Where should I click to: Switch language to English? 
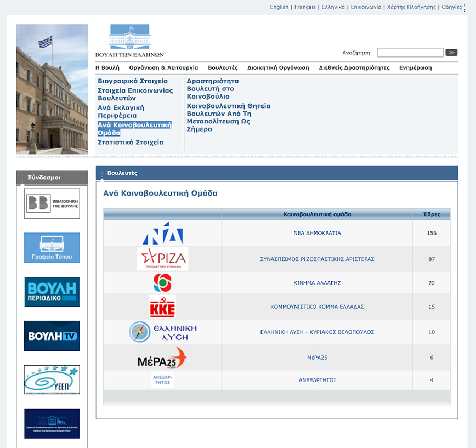(x=279, y=7)
